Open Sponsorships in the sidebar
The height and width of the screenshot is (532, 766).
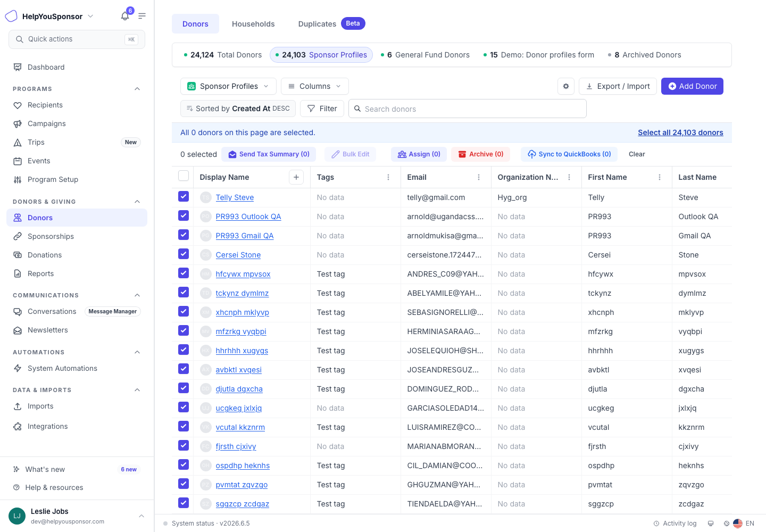coord(77,236)
